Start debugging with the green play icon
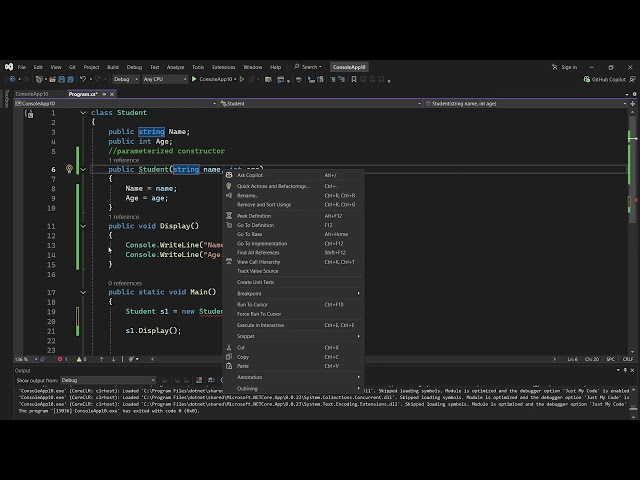Screen dimensions: 640x480 [x=194, y=79]
